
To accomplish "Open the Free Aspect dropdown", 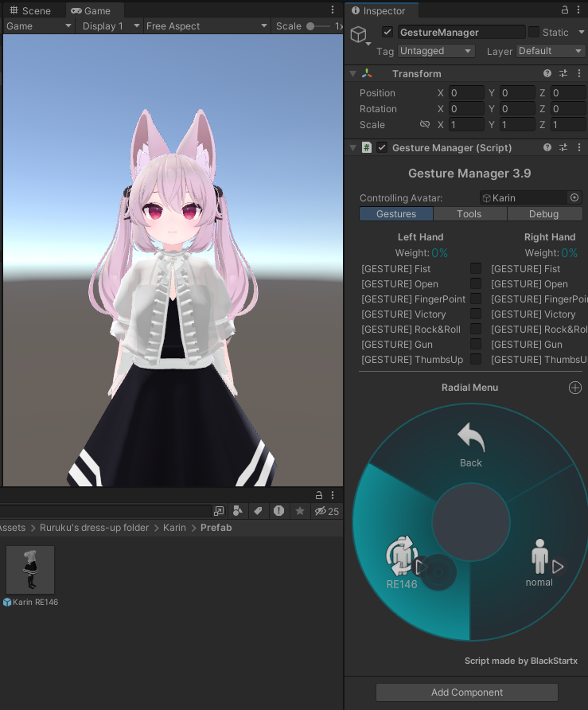I will pyautogui.click(x=206, y=26).
